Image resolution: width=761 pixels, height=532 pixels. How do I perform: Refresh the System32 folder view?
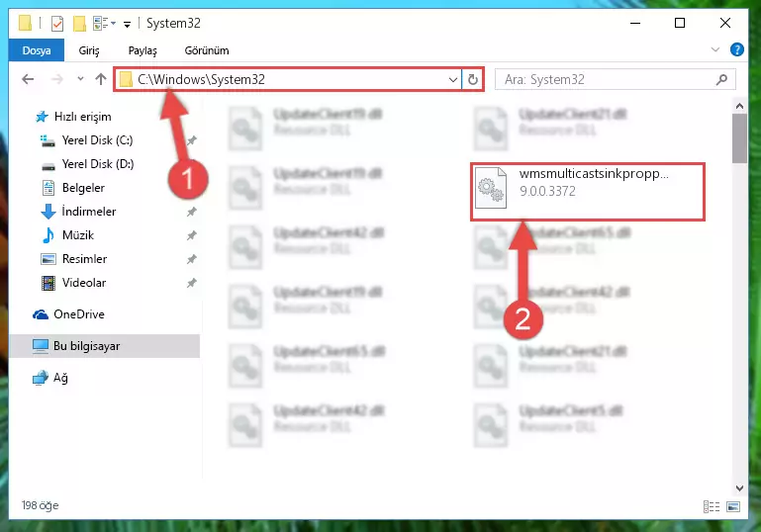[x=473, y=79]
